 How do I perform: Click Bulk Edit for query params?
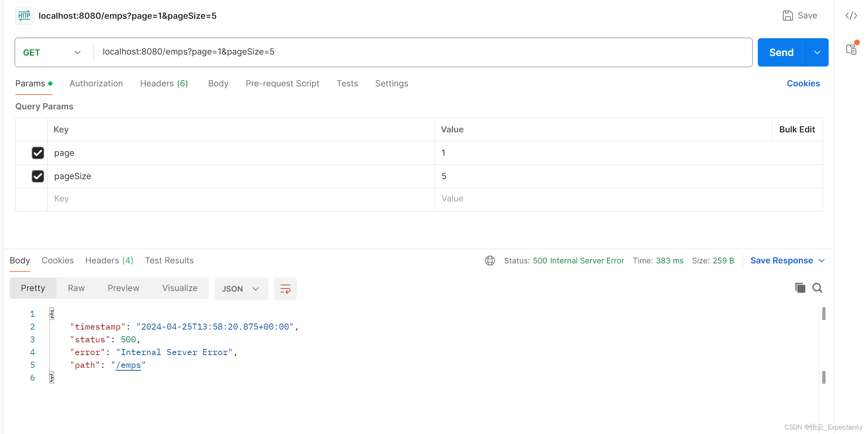coord(797,129)
